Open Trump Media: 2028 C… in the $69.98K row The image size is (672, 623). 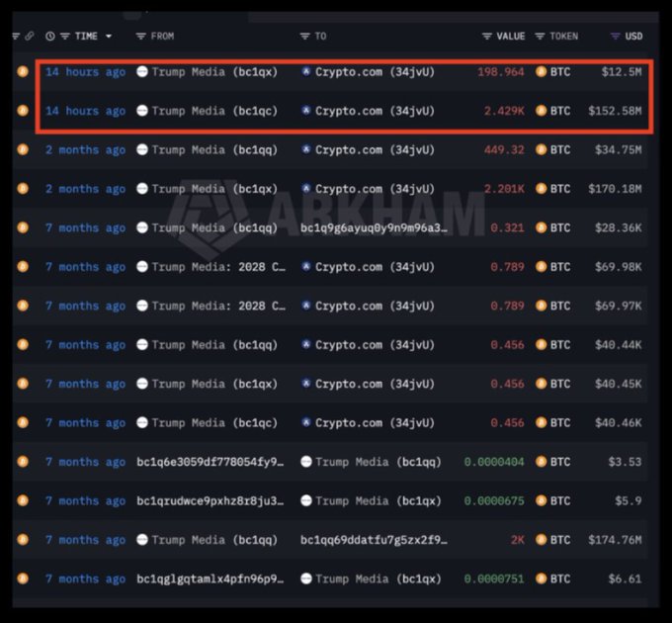(x=218, y=267)
